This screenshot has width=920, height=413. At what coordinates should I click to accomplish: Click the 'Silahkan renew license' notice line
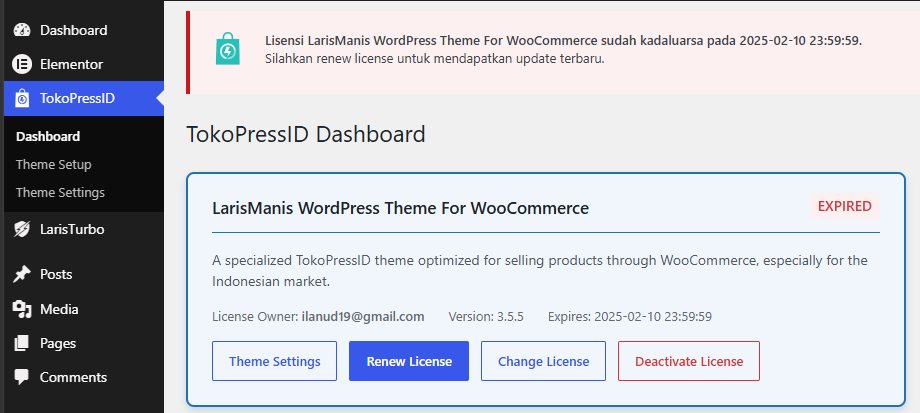pos(435,59)
